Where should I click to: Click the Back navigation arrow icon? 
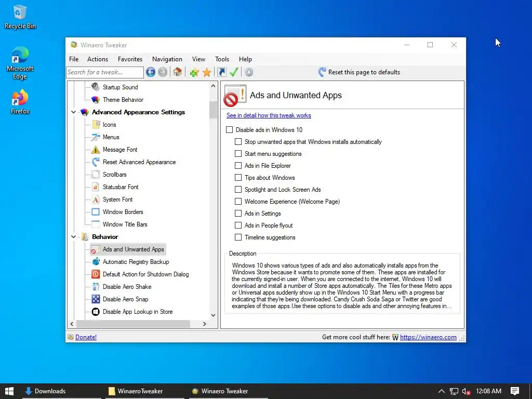pyautogui.click(x=151, y=72)
